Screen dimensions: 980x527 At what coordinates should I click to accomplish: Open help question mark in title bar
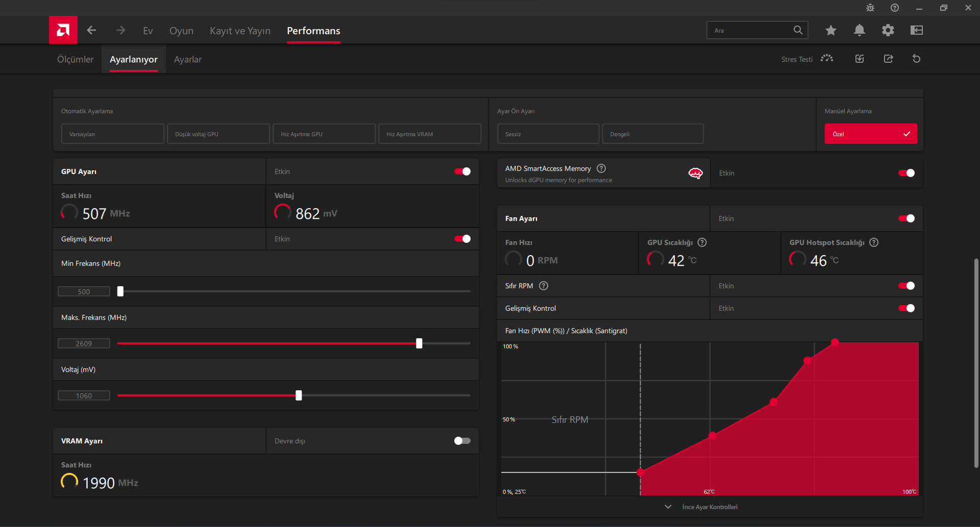tap(895, 8)
